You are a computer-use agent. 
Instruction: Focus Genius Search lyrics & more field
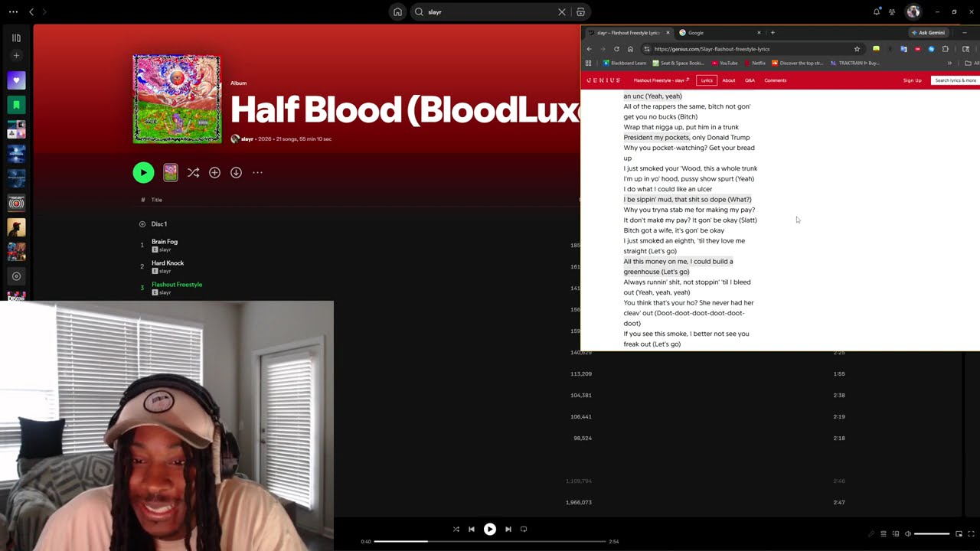[955, 80]
